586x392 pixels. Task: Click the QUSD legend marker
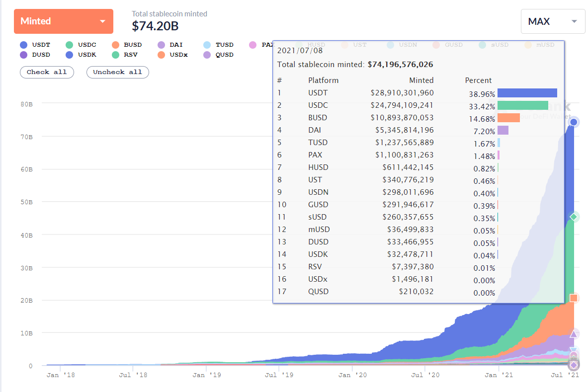207,55
